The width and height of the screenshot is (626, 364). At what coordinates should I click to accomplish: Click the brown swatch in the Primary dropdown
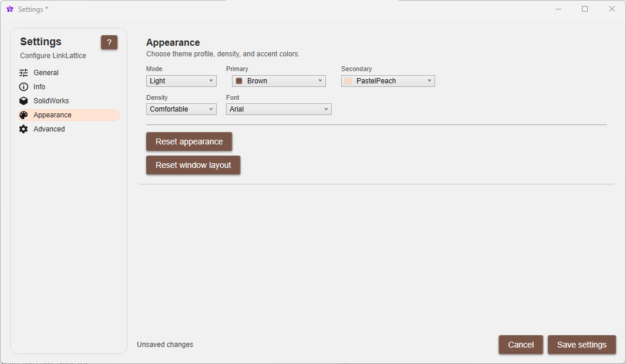tap(238, 80)
